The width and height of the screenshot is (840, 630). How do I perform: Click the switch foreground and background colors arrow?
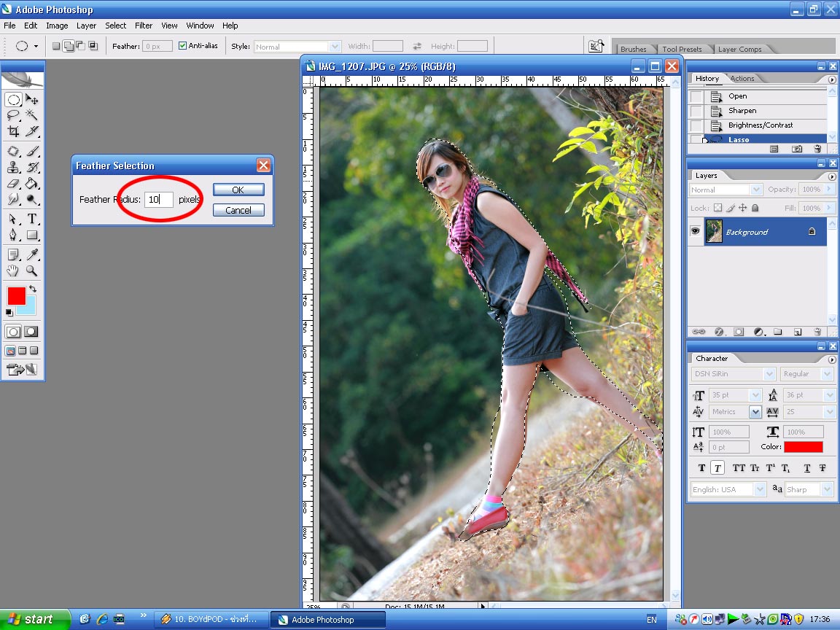click(33, 289)
